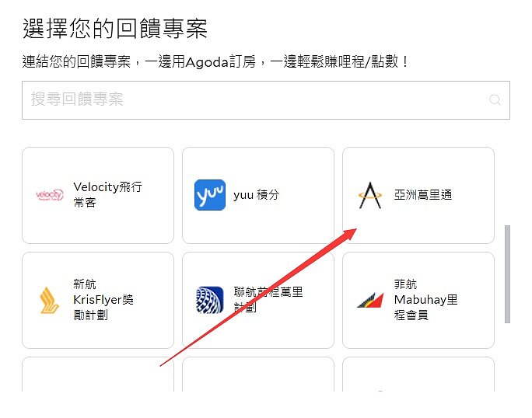Click the Philippine Airlines Mabuhay logo
The image size is (532, 418).
pos(370,300)
